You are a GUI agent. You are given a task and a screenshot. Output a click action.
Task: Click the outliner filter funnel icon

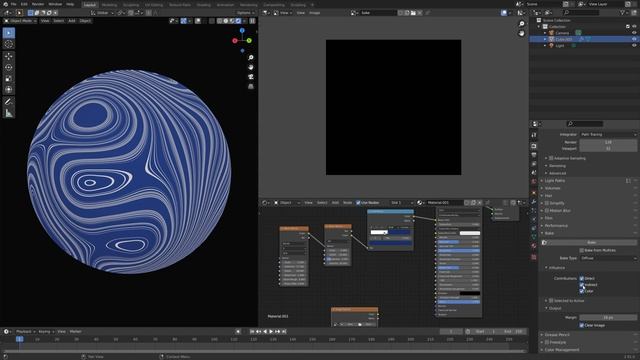click(x=623, y=13)
